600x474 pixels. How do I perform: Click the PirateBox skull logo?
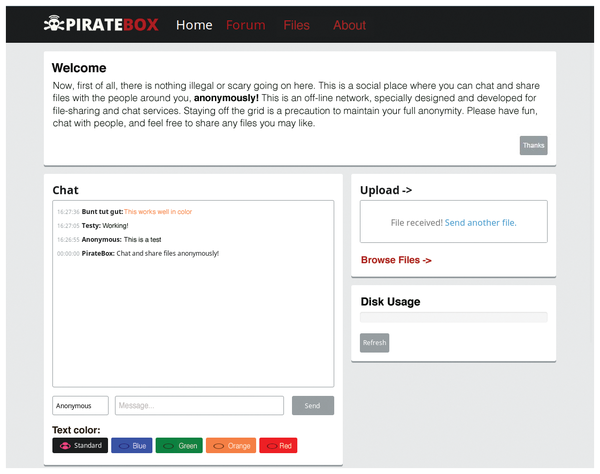[x=54, y=24]
